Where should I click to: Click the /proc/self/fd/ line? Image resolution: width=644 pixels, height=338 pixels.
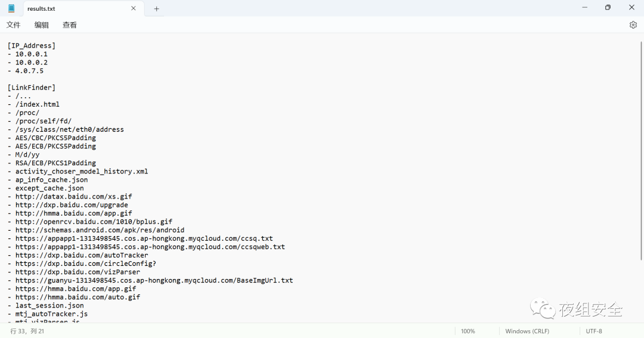(x=39, y=121)
